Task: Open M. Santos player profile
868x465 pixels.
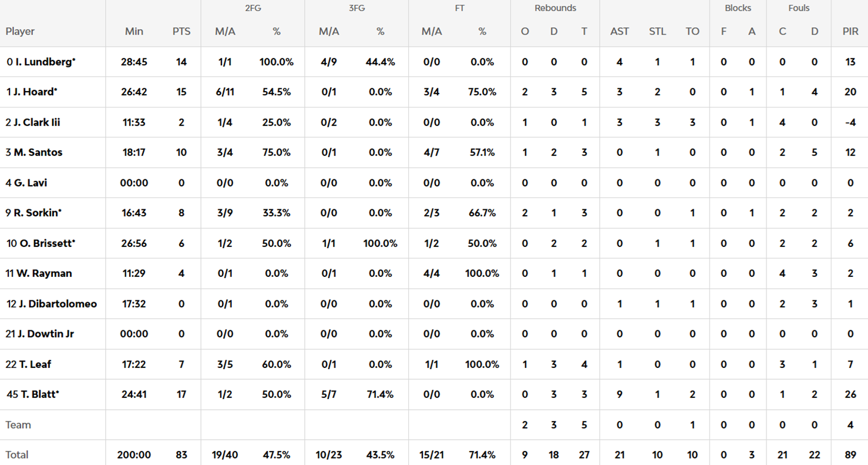Action: pos(38,152)
